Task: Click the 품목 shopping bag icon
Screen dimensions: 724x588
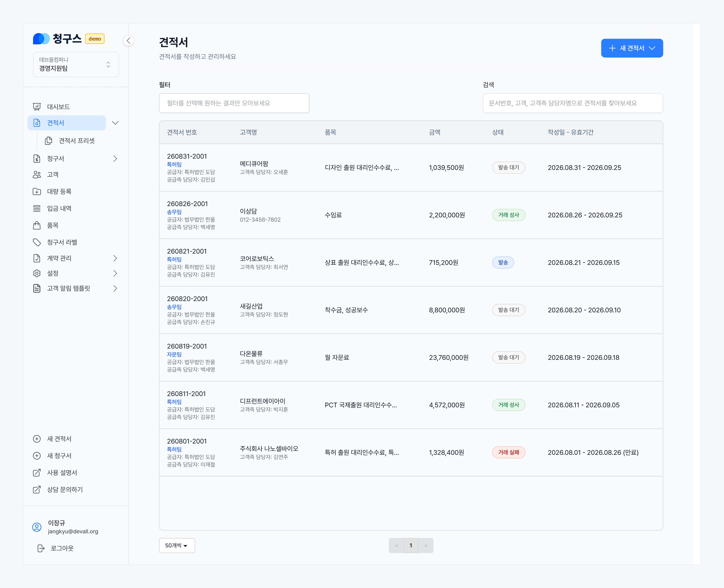Action: coord(37,225)
